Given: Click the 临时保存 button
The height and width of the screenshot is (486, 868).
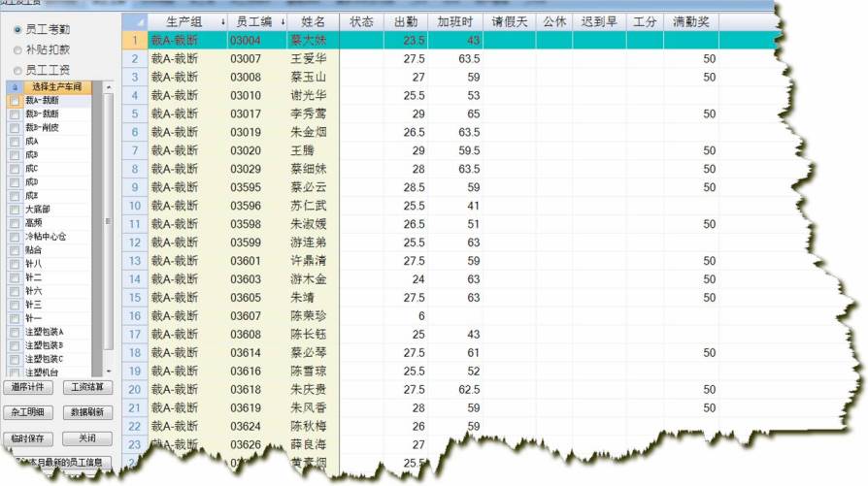Looking at the screenshot, I should (x=28, y=438).
